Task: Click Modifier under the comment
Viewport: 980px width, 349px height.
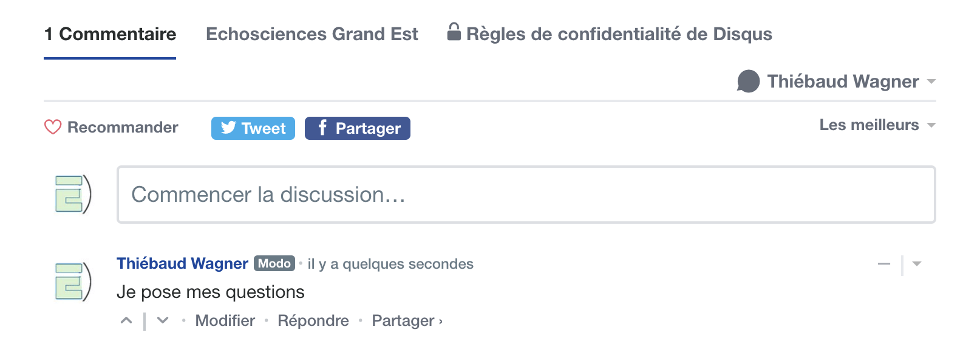Action: (x=225, y=320)
